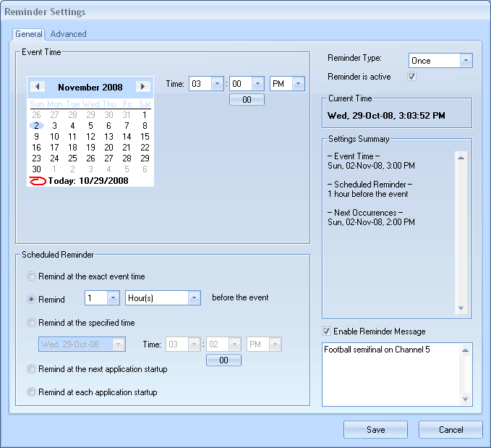Go to next month in calendar
Viewport: 491px width, 448px height.
[143, 87]
